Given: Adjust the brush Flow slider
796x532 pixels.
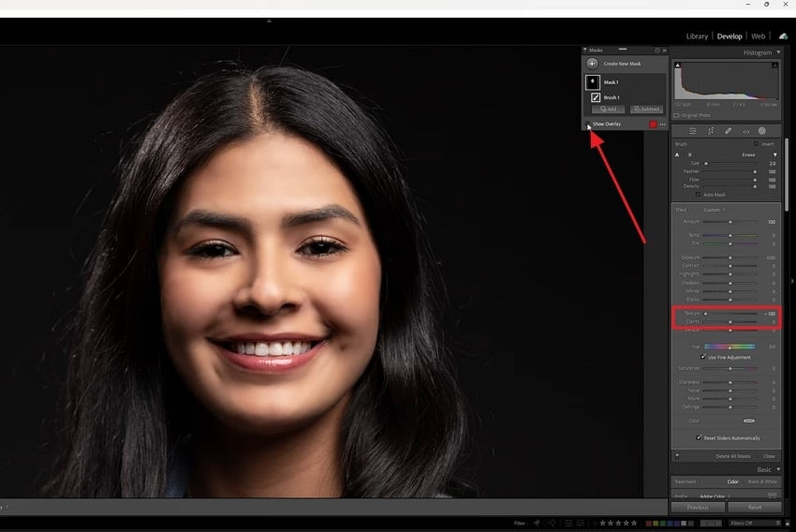Looking at the screenshot, I should pyautogui.click(x=755, y=180).
